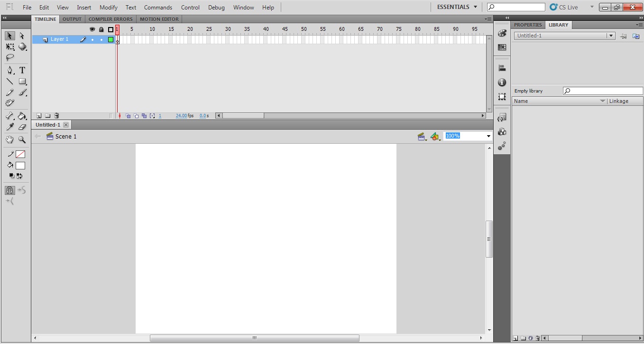Select the Text tool

click(x=22, y=70)
